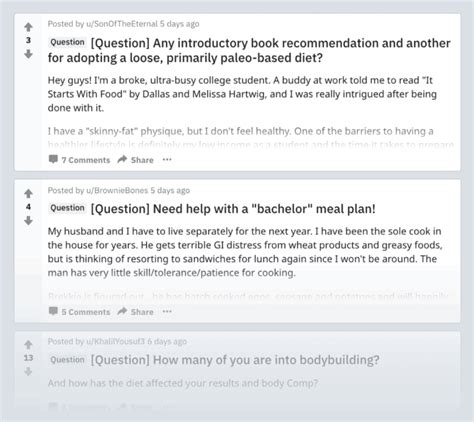Upvote the bachelor meal plan post
474x422 pixels.
click(28, 193)
